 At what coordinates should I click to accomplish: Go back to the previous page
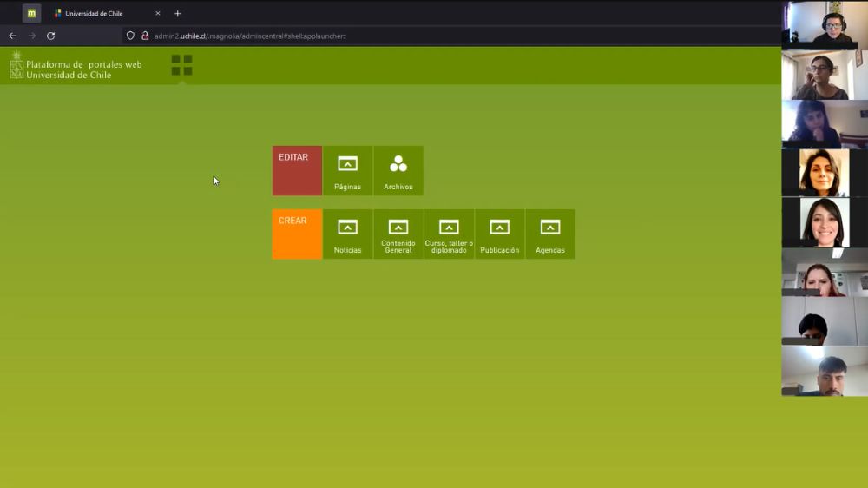pos(12,36)
